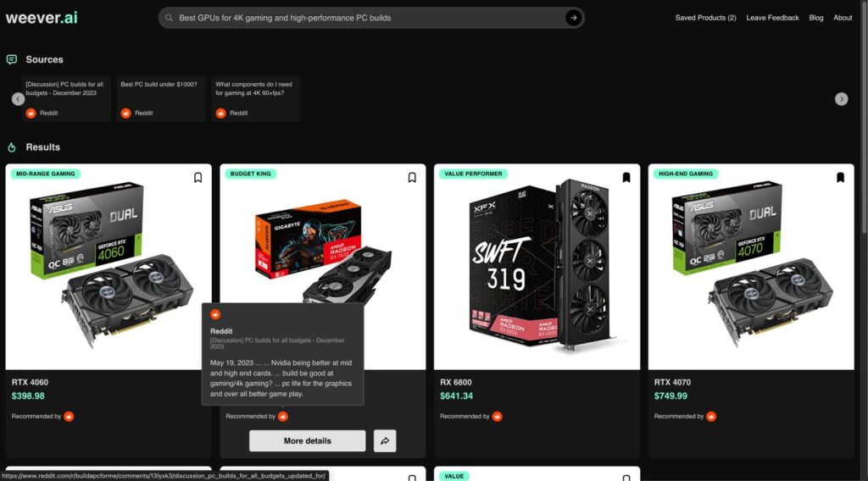Open Saved Products (2) page
Viewport: 868px width, 481px height.
pyautogui.click(x=705, y=18)
